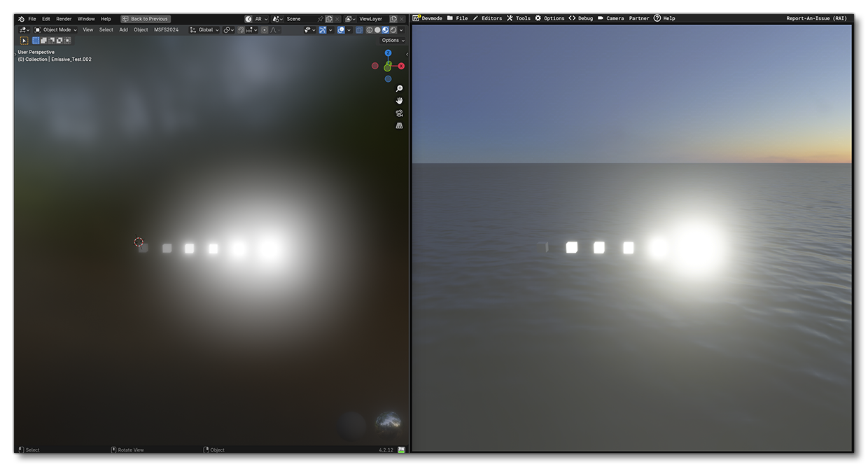
Task: Enable proportional editing icon
Action: [265, 29]
